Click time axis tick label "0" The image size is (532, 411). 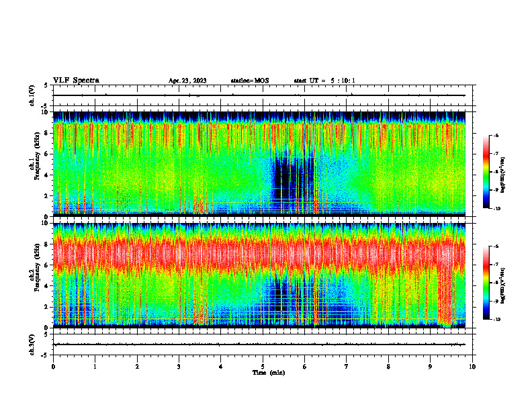53,367
